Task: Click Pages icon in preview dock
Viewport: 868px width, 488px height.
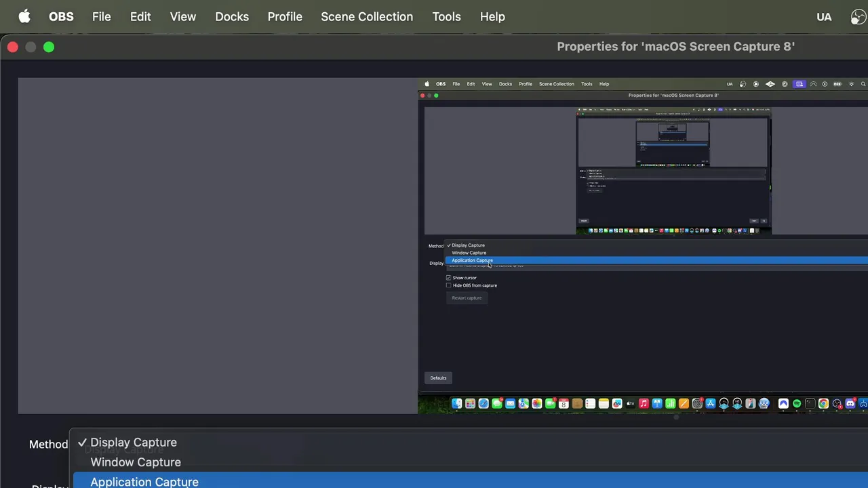Action: click(x=684, y=403)
